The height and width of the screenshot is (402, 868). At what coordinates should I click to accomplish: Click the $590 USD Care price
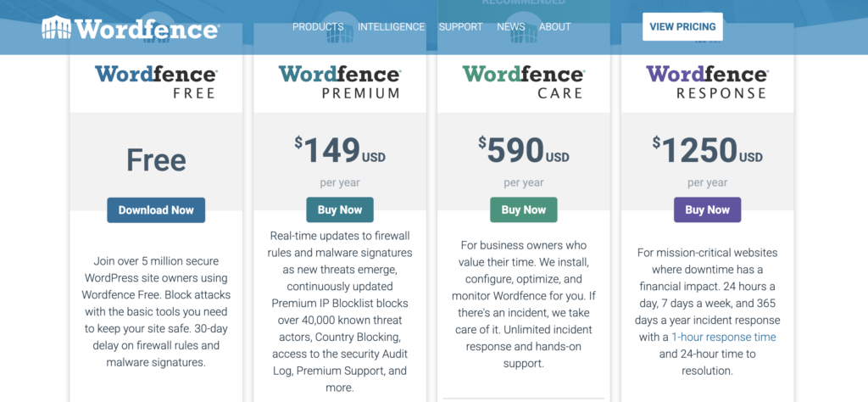coord(524,150)
